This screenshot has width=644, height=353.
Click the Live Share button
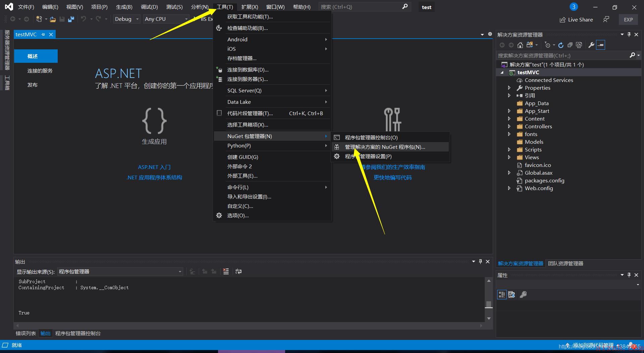[x=576, y=19]
